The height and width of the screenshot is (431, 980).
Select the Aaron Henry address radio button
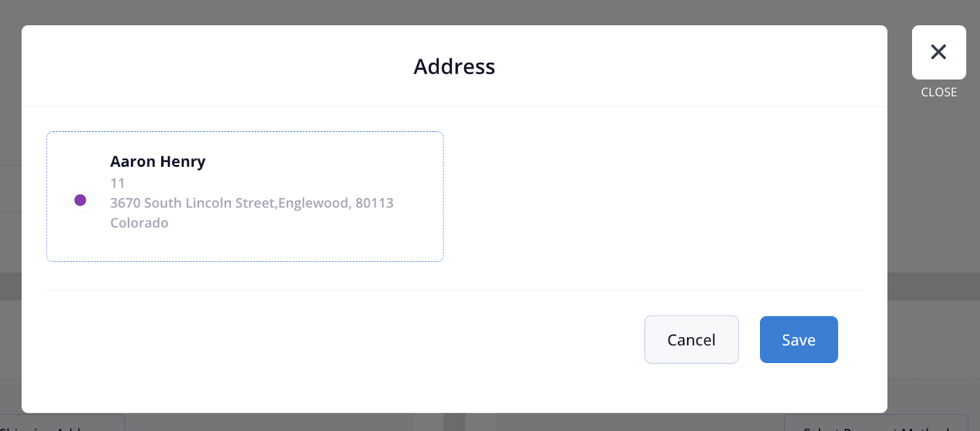point(80,200)
